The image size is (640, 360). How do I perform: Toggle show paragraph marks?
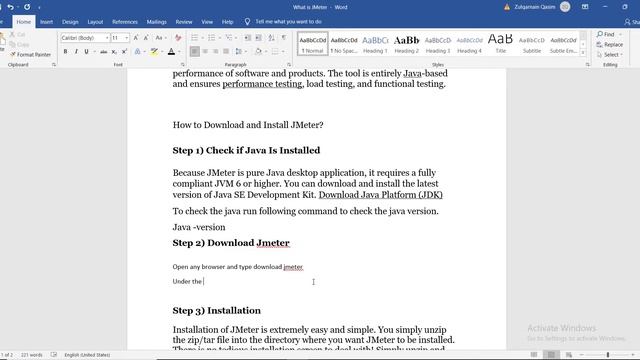tap(284, 38)
